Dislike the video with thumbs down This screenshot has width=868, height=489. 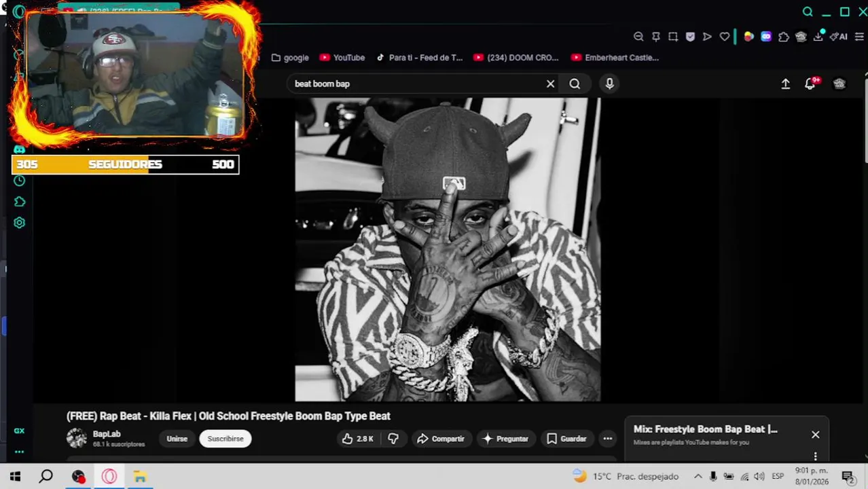(x=393, y=439)
